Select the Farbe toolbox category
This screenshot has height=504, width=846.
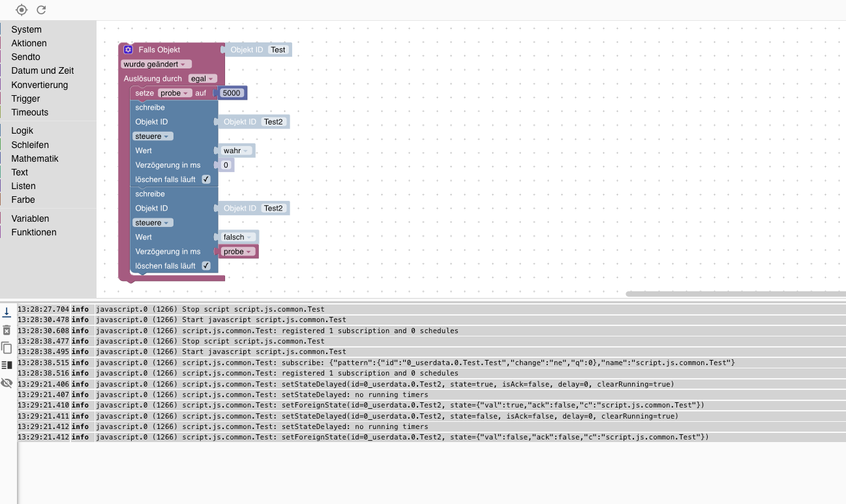point(23,200)
